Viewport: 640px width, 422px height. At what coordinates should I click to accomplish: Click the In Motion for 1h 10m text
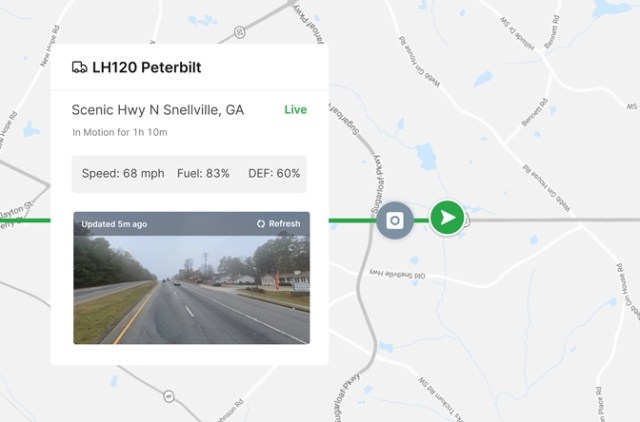[x=120, y=132]
